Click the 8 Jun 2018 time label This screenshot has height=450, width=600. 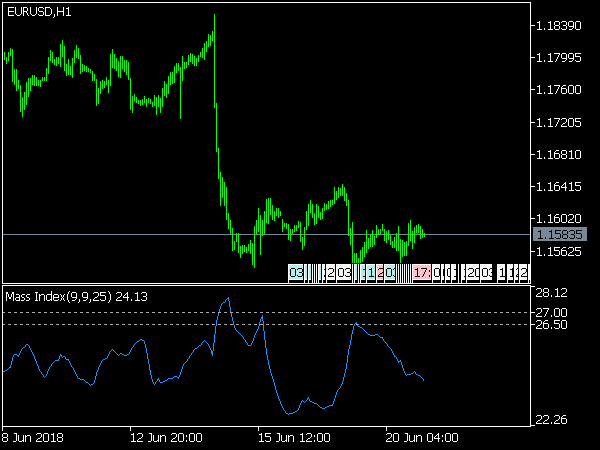(x=32, y=437)
